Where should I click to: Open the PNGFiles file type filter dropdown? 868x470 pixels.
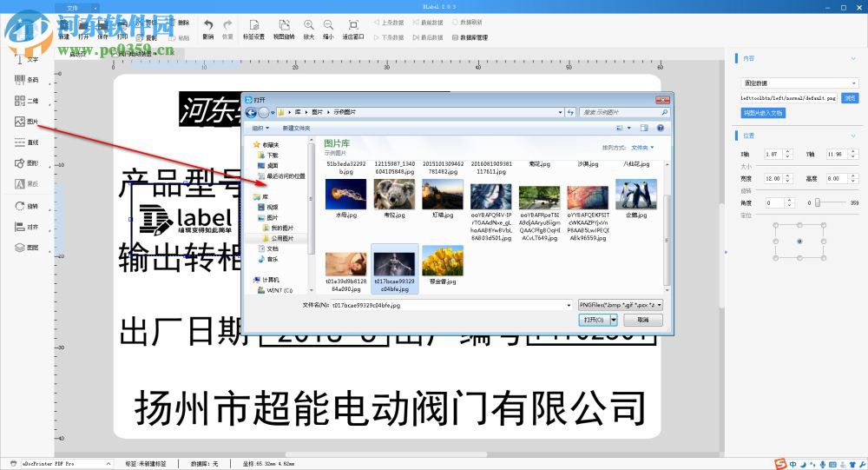point(620,305)
